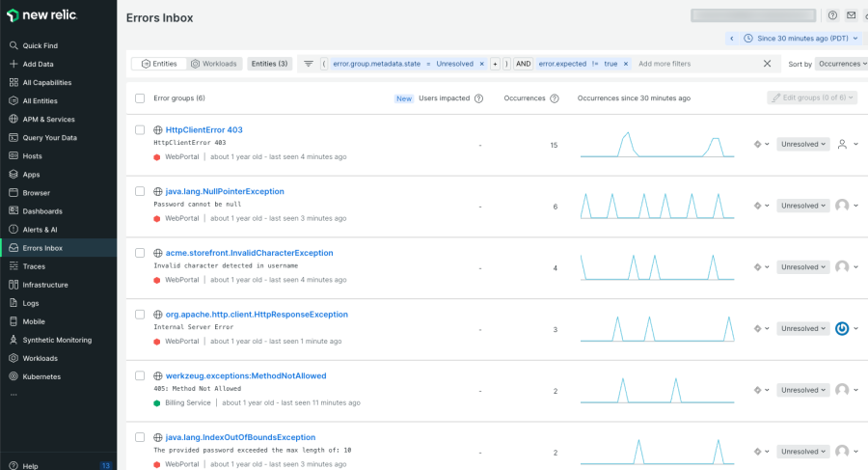Open Unresolved dropdown for IndexOutOfBoundsException
The width and height of the screenshot is (868, 470).
point(802,452)
